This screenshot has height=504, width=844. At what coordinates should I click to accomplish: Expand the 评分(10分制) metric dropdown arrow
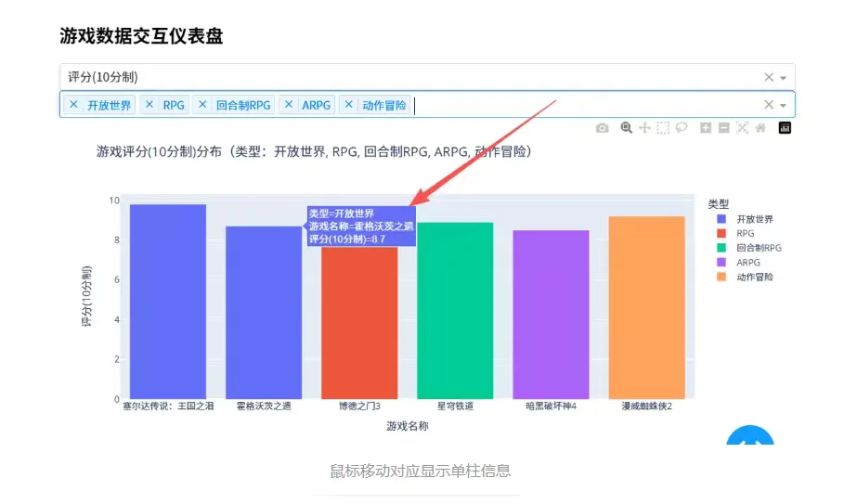tap(784, 78)
